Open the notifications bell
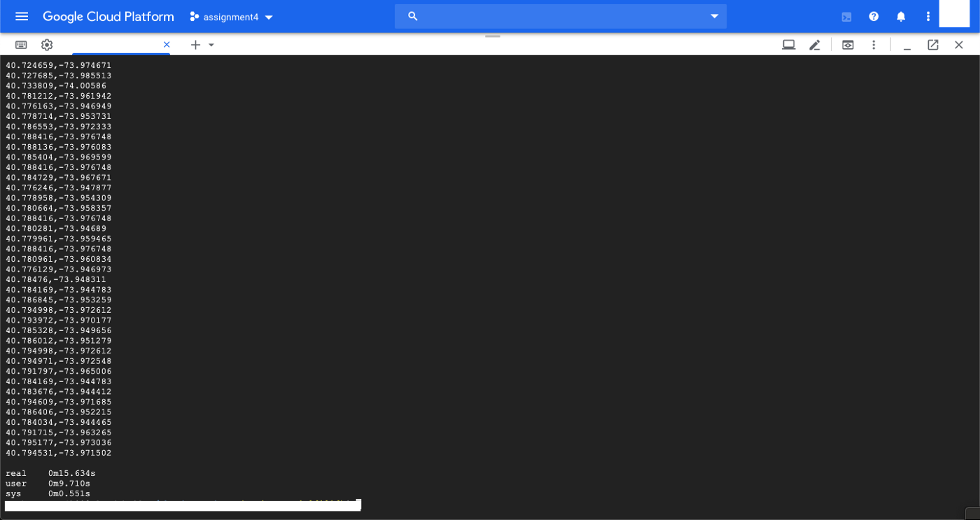 click(x=901, y=16)
